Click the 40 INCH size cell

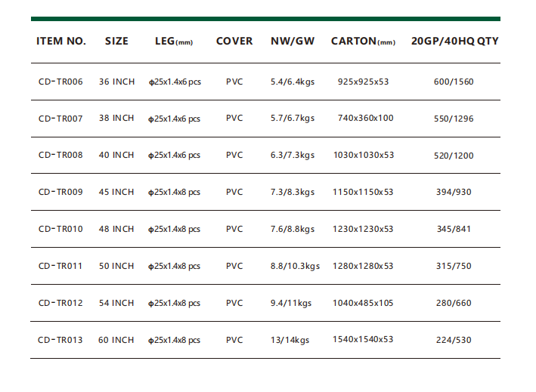(116, 156)
